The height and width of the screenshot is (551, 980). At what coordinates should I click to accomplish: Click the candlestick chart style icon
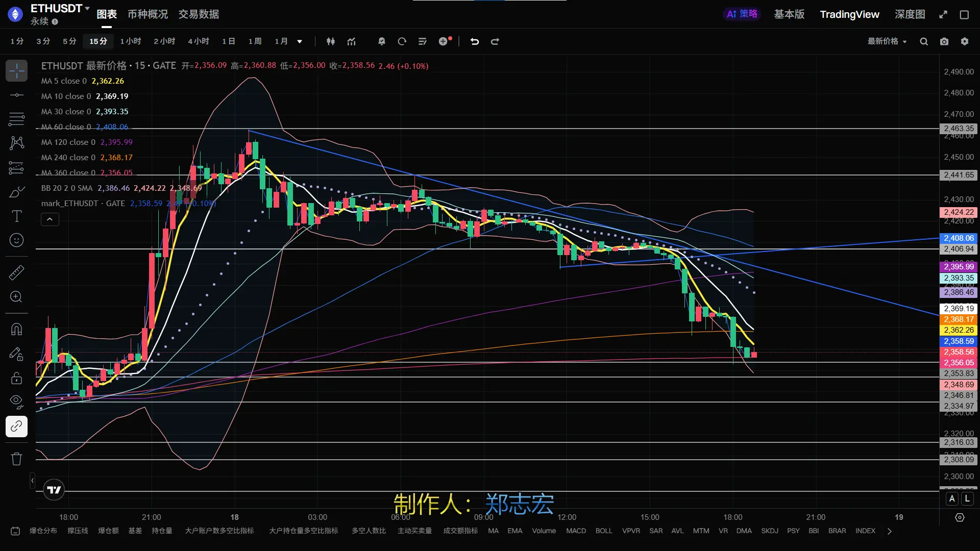331,41
